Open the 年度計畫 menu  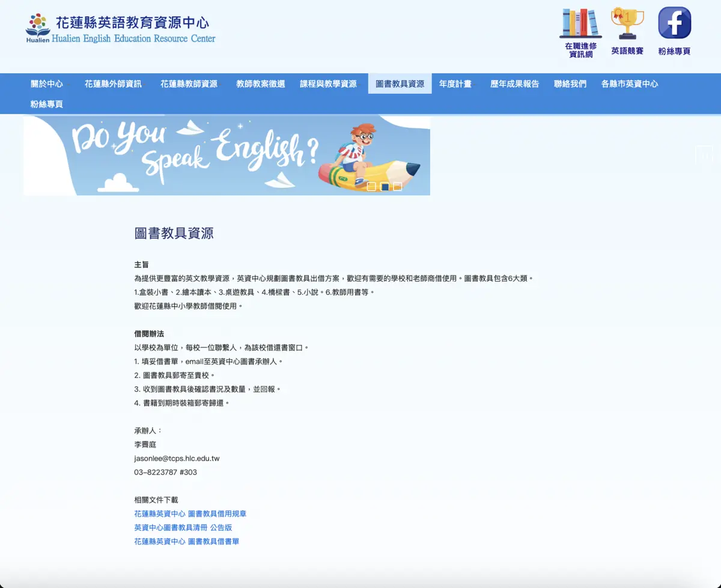click(x=455, y=83)
